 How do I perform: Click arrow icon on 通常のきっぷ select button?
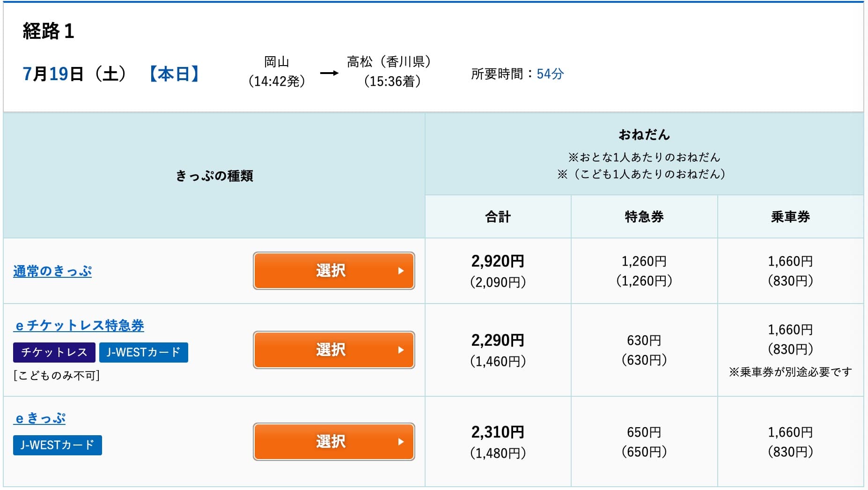[x=401, y=271]
